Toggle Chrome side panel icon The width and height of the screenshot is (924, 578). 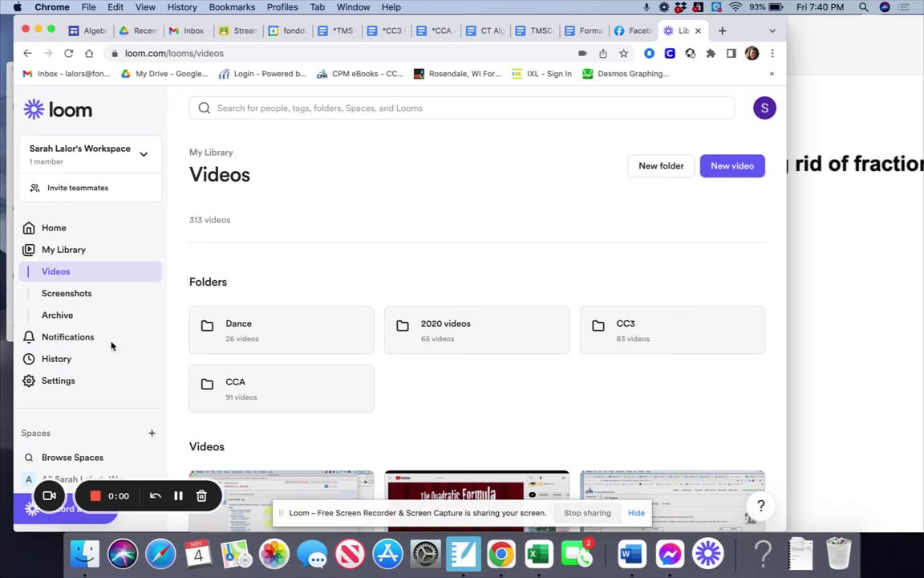(731, 53)
